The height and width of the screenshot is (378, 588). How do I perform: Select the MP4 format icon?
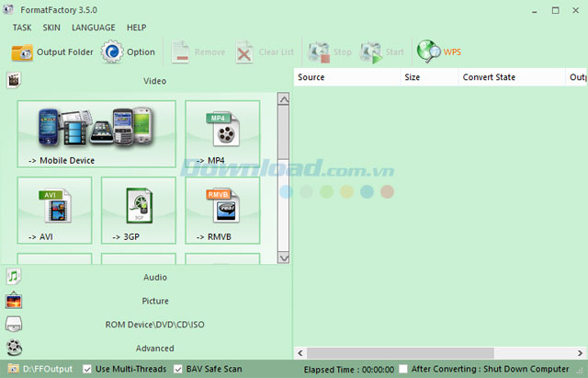[222, 129]
